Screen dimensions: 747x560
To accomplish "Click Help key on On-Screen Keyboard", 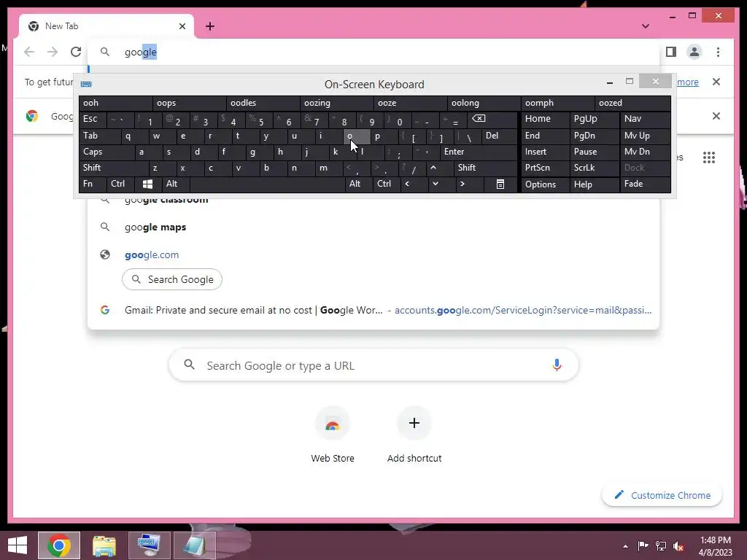I will click(595, 184).
